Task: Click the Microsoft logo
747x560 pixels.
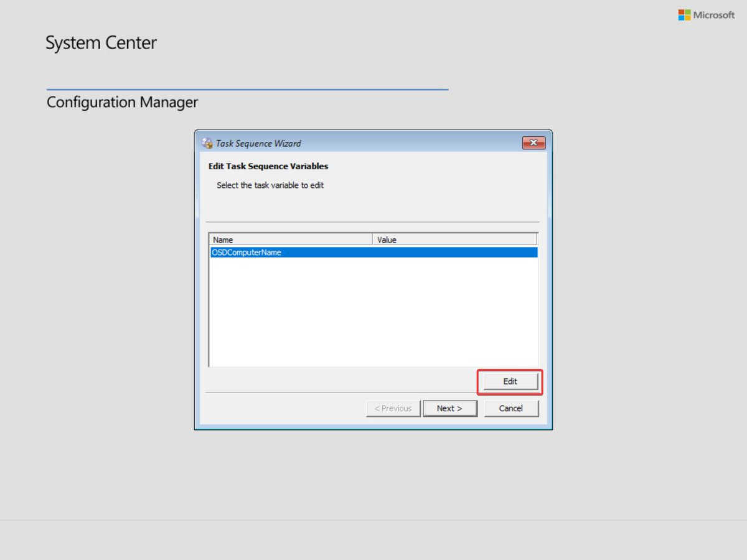Action: pyautogui.click(x=707, y=14)
